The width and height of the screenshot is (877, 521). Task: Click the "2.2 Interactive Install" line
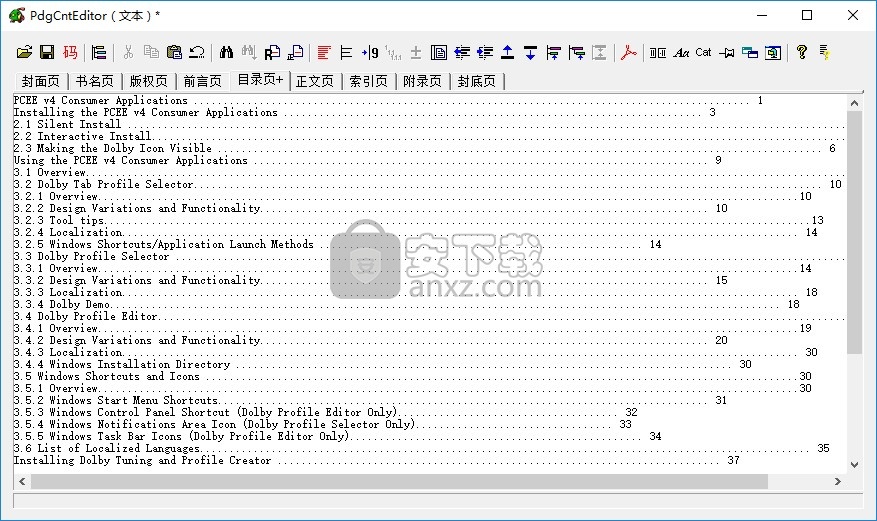(430, 136)
